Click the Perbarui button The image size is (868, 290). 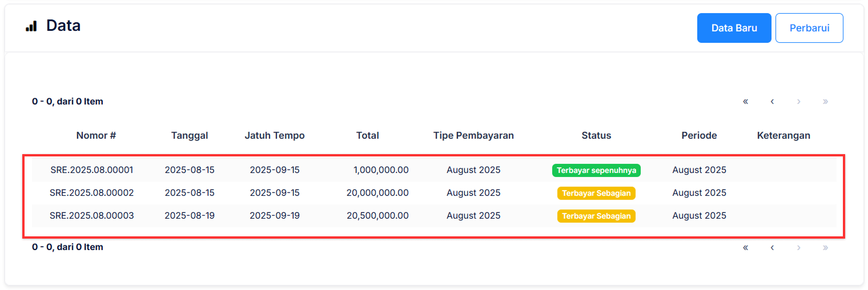point(809,28)
